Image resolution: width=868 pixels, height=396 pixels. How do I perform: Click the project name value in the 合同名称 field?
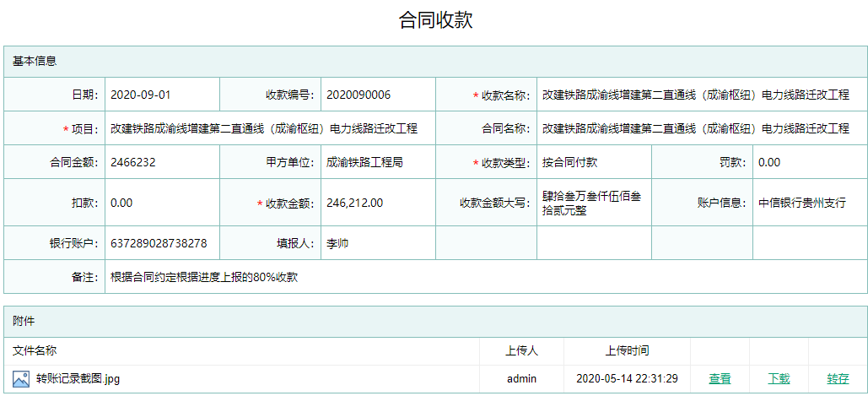696,128
